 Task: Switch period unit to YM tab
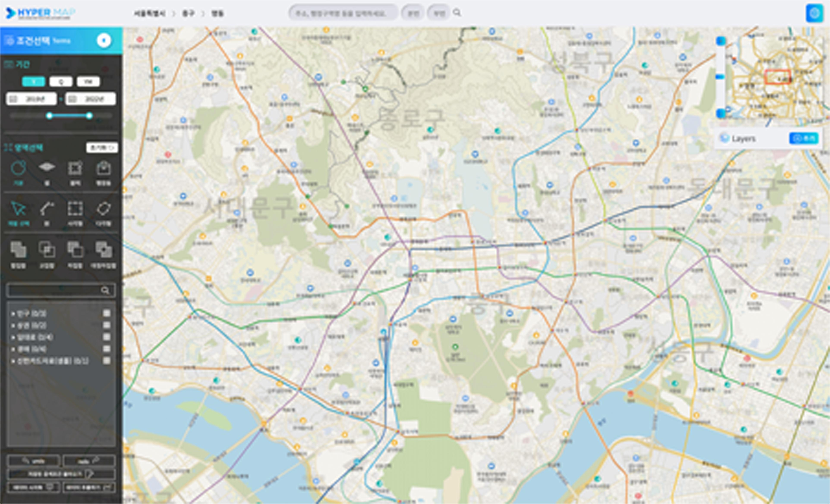coord(88,82)
